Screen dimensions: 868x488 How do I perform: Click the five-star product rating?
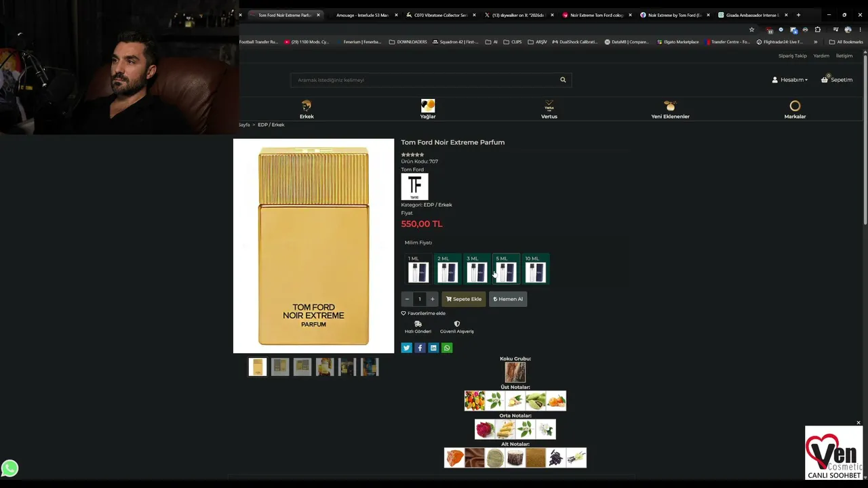pos(412,155)
